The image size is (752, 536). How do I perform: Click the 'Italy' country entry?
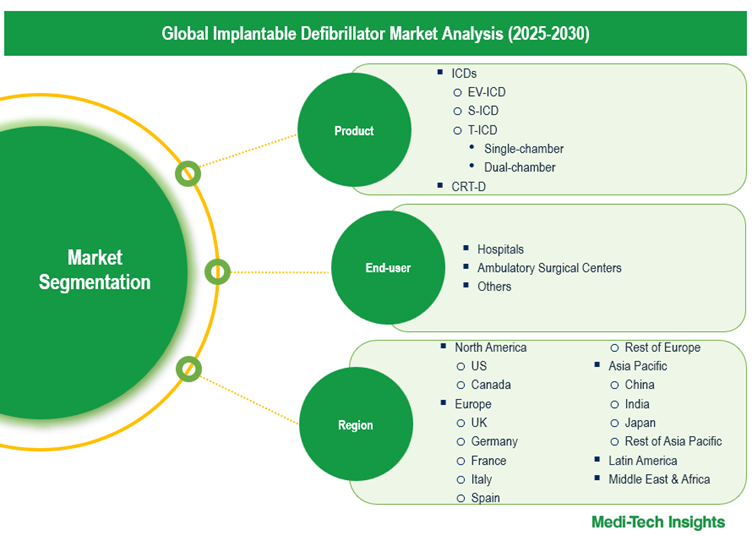coord(481,479)
